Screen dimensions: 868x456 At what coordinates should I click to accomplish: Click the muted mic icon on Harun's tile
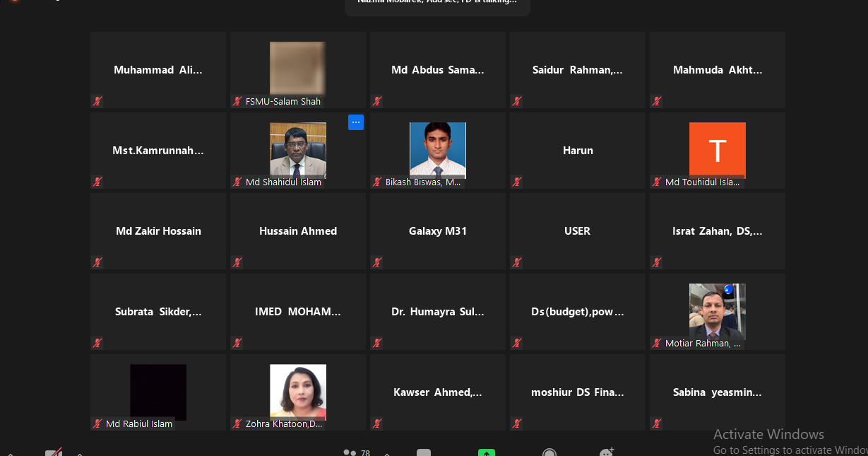516,182
